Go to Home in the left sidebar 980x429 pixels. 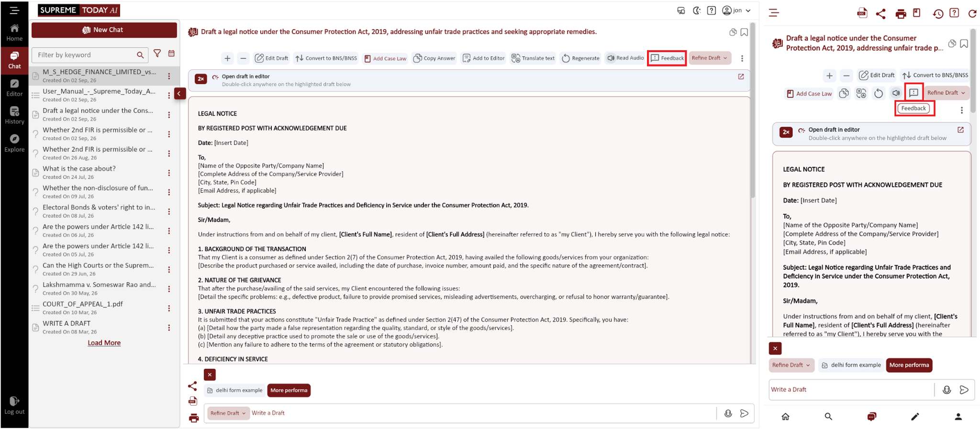[14, 33]
